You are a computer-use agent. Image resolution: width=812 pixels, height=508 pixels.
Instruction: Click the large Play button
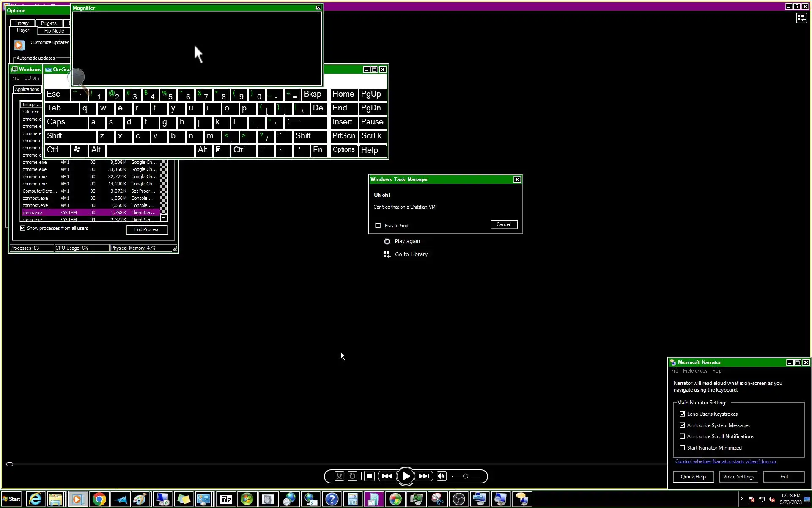(406, 476)
